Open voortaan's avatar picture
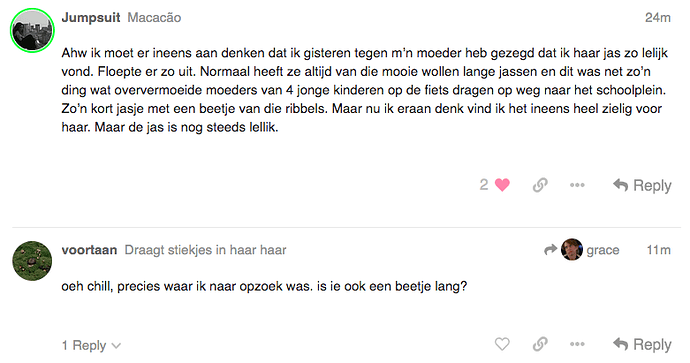The image size is (690, 363). tap(32, 260)
